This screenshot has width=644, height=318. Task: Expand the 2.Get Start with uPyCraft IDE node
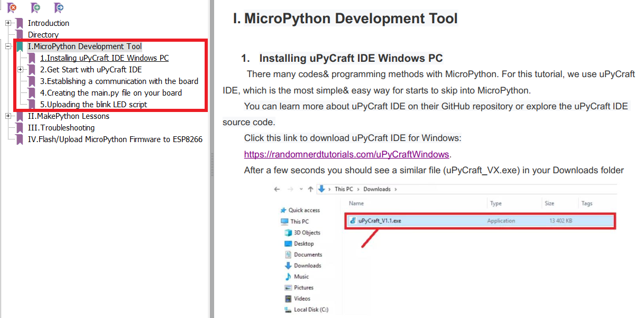click(x=20, y=70)
